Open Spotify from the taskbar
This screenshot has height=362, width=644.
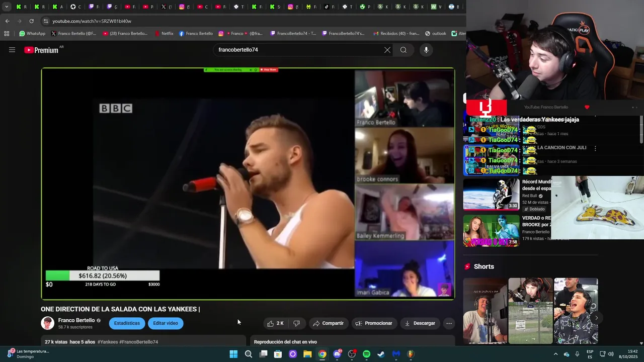pos(366,354)
